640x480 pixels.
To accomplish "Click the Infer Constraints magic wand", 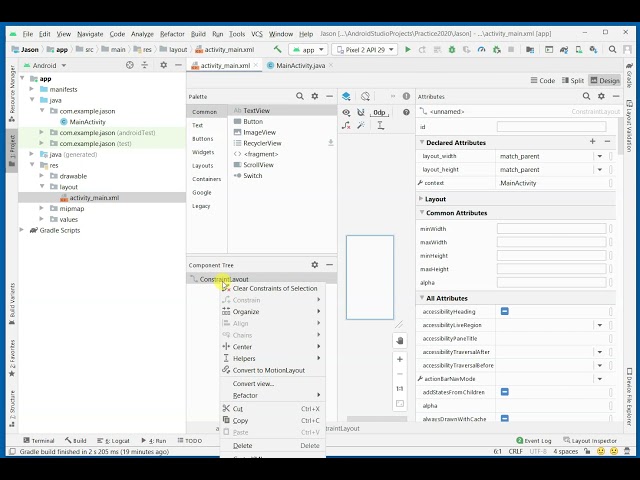I will pos(361,125).
